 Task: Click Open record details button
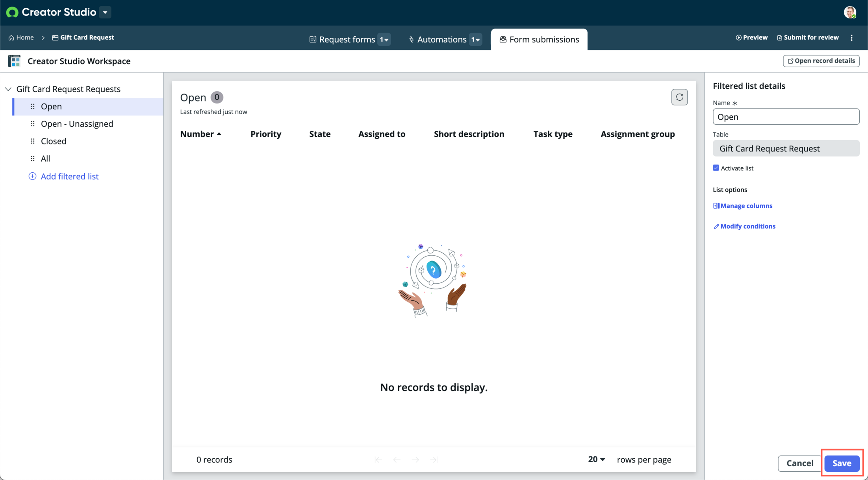[821, 61]
